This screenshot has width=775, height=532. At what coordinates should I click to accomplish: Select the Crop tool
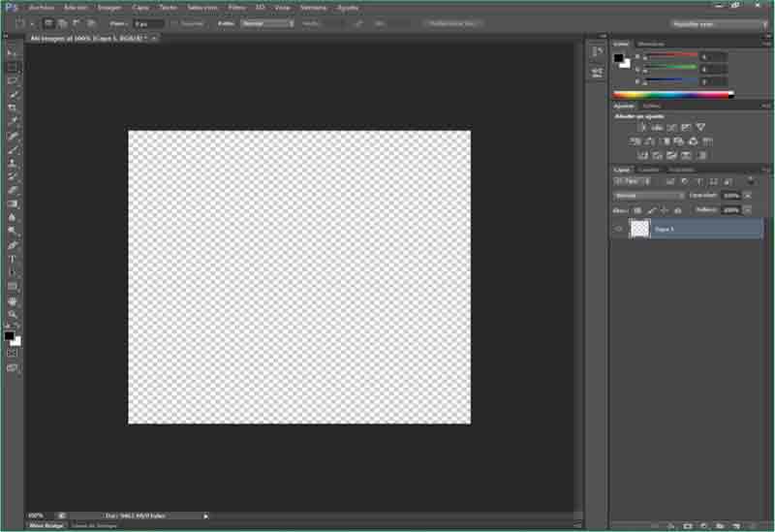13,109
